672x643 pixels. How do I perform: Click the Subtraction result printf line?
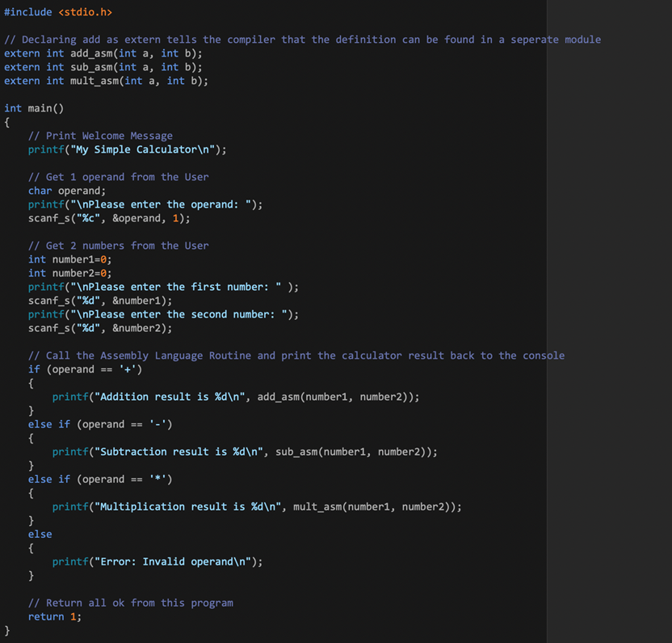pos(245,452)
